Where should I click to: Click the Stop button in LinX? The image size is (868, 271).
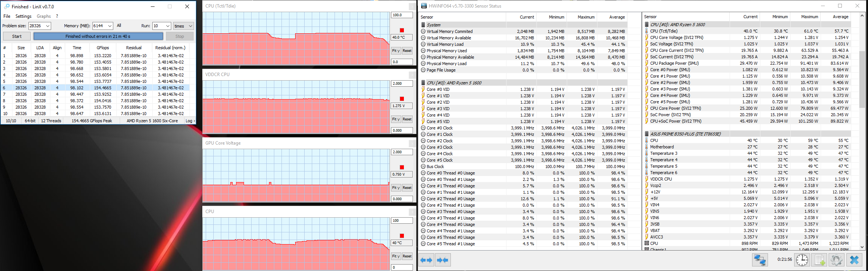click(180, 36)
